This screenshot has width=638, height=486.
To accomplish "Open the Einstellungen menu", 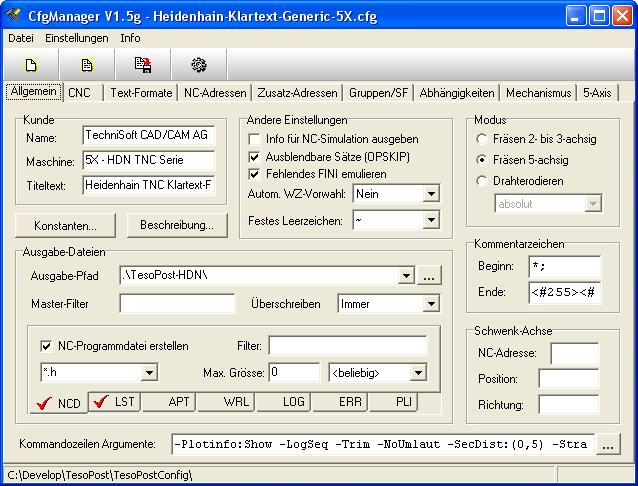I will point(77,38).
